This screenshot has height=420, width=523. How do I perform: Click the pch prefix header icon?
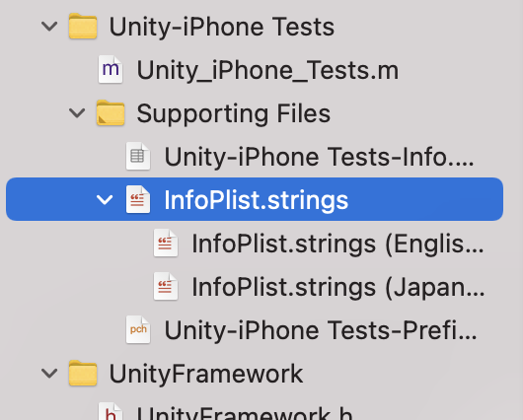pyautogui.click(x=138, y=329)
